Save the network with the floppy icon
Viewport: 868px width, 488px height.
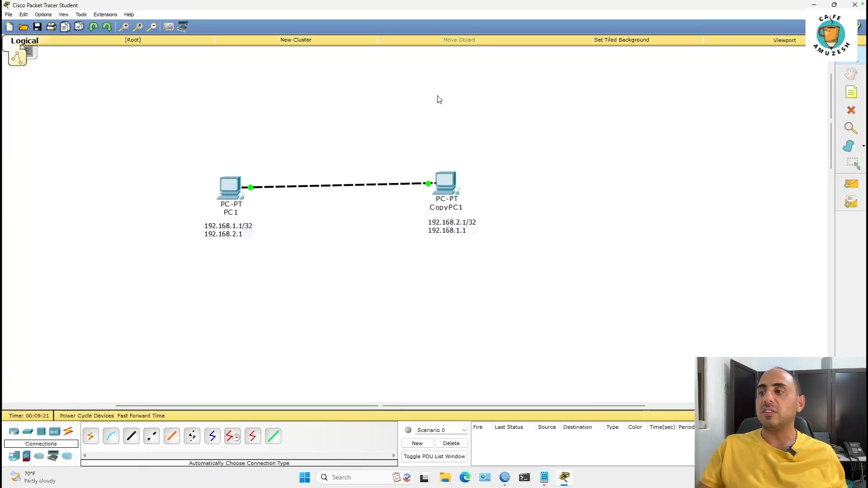[38, 27]
